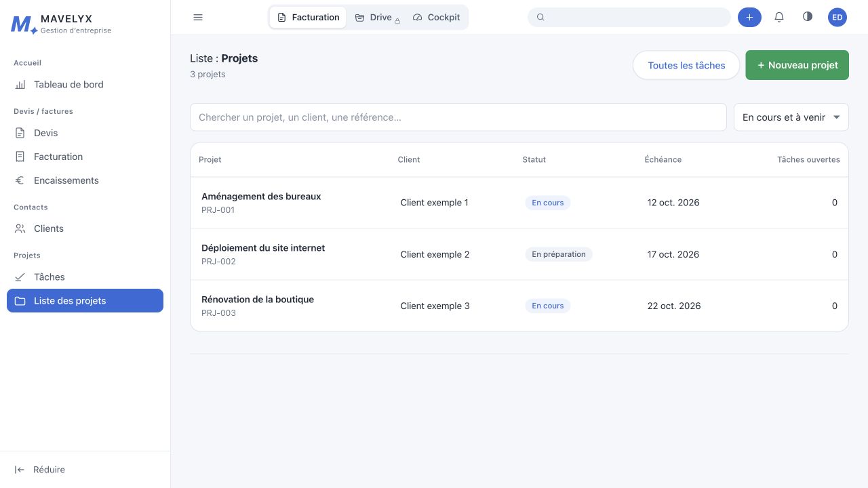Click the Clients people icon

point(20,228)
